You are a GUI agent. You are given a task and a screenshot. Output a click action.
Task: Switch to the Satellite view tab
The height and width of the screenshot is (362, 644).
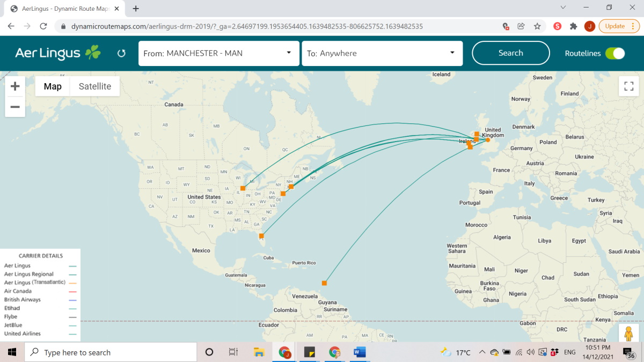[x=95, y=86]
